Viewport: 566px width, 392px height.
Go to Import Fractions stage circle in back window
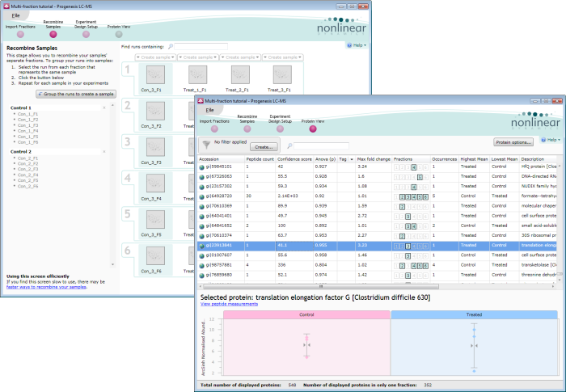click(x=20, y=34)
